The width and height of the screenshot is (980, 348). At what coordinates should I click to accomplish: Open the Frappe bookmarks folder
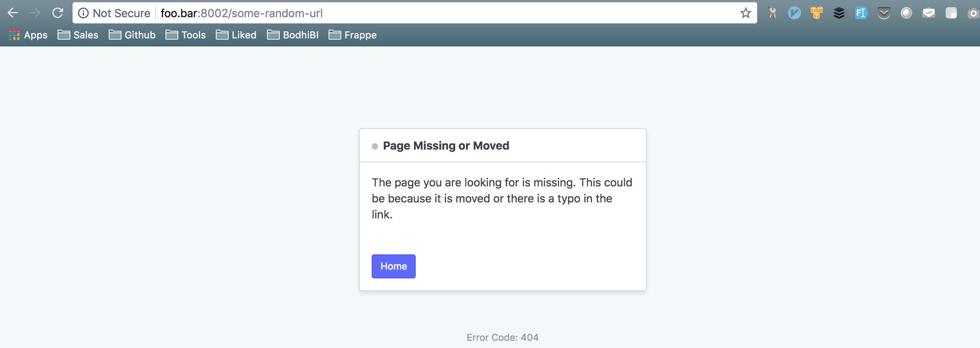(353, 35)
